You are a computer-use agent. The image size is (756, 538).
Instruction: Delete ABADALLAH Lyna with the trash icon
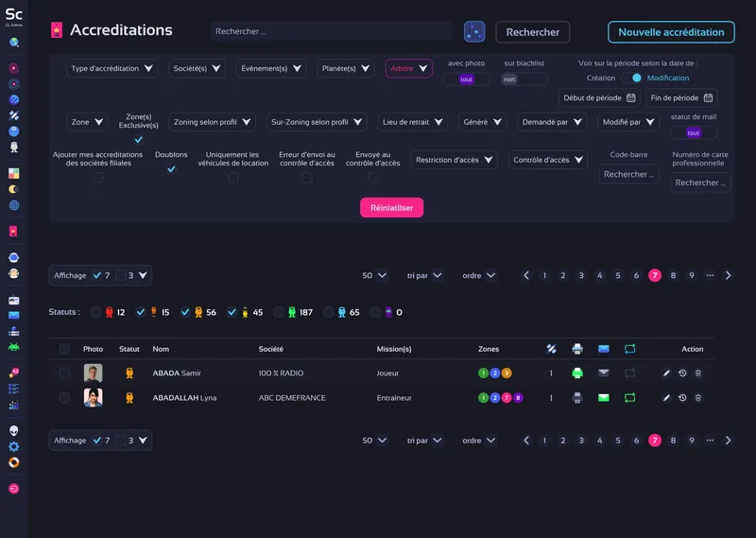coord(698,398)
